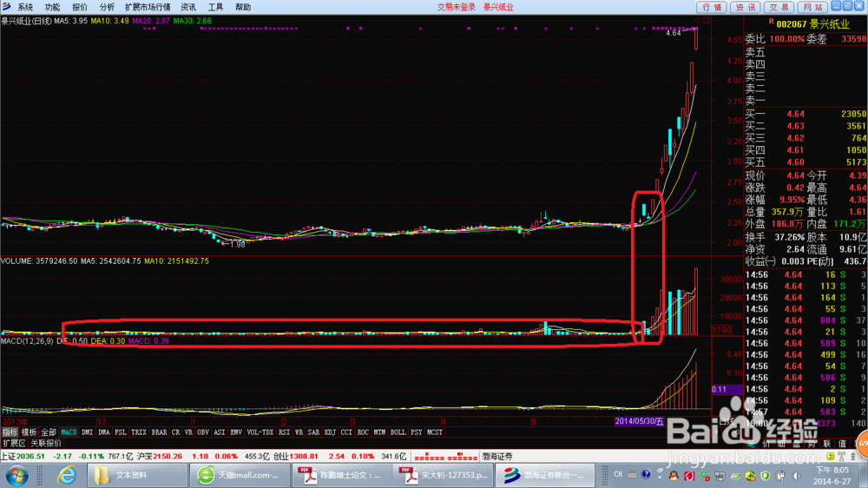Image resolution: width=868 pixels, height=488 pixels.
Task: Click the 资讯 button at top right
Action: 745,7
